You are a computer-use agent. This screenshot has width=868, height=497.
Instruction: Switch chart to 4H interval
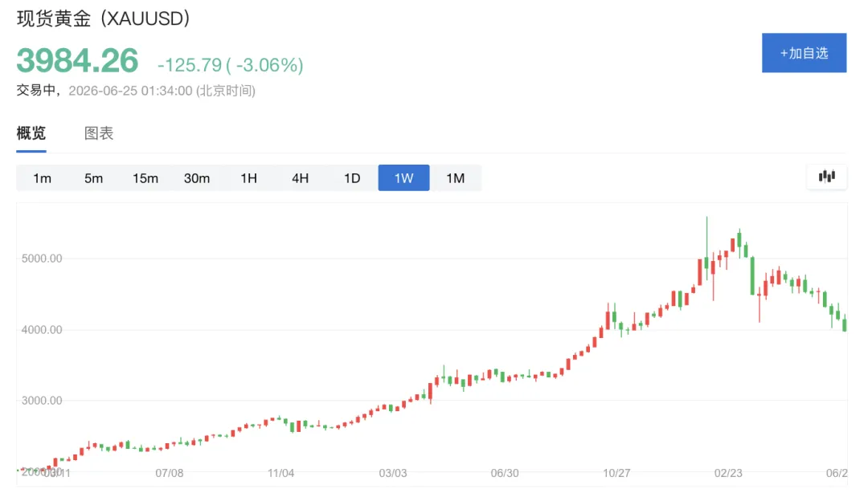pos(300,178)
